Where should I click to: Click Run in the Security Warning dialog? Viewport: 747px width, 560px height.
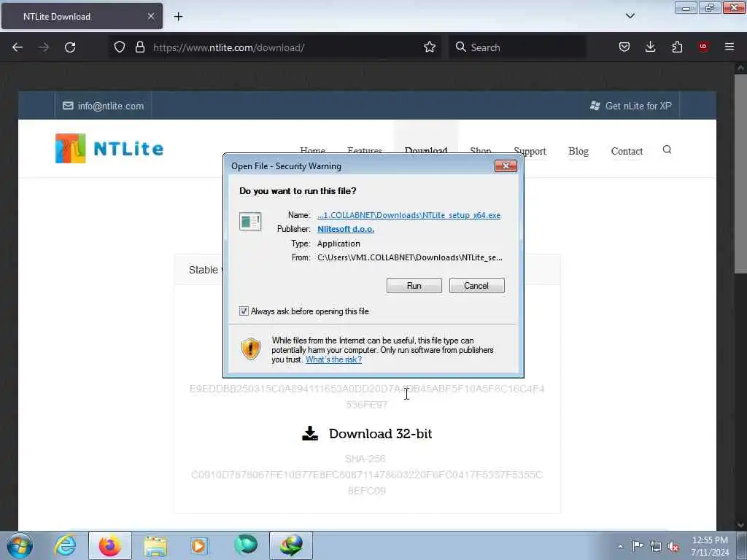coord(414,286)
